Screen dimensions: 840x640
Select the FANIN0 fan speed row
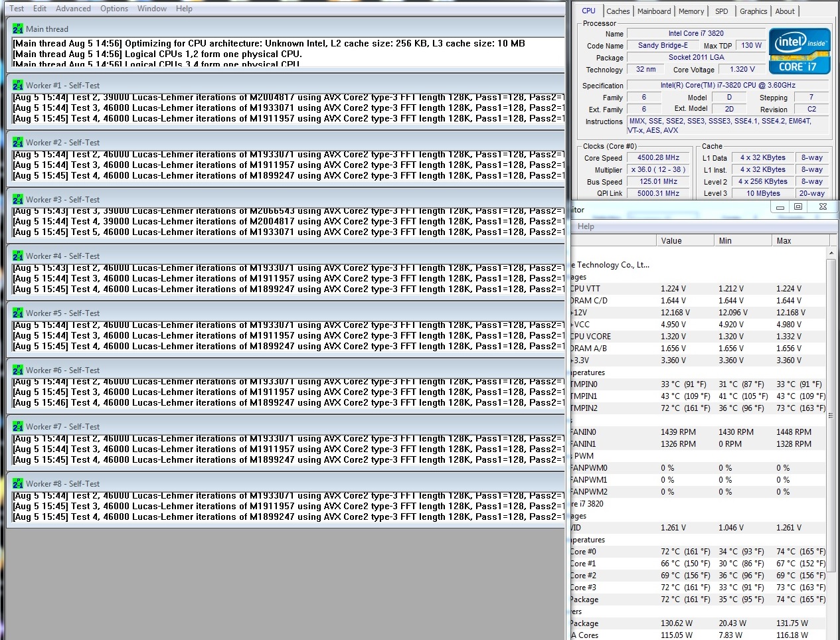[699, 432]
